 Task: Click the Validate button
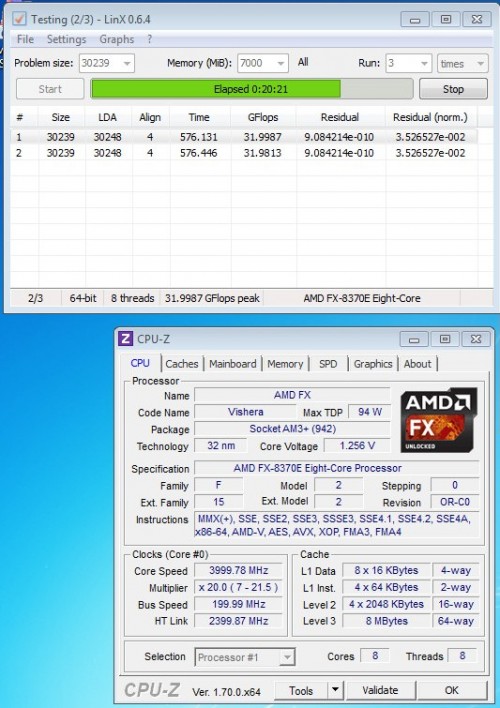pos(380,690)
